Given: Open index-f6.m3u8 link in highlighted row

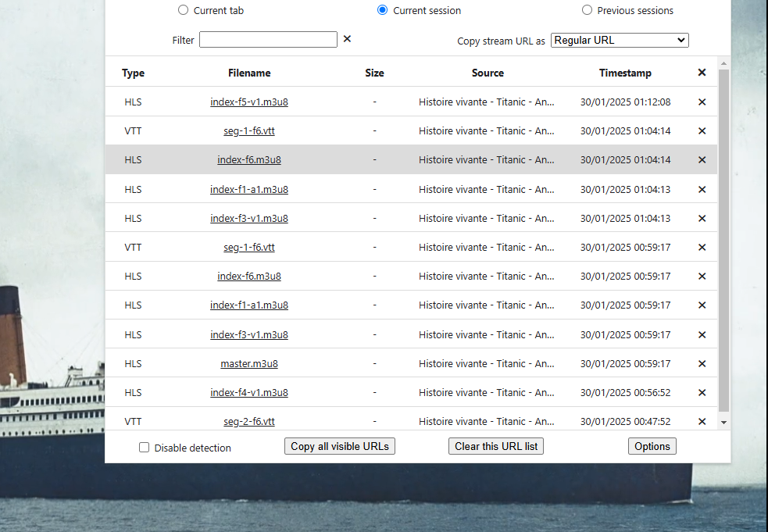Looking at the screenshot, I should click(249, 159).
